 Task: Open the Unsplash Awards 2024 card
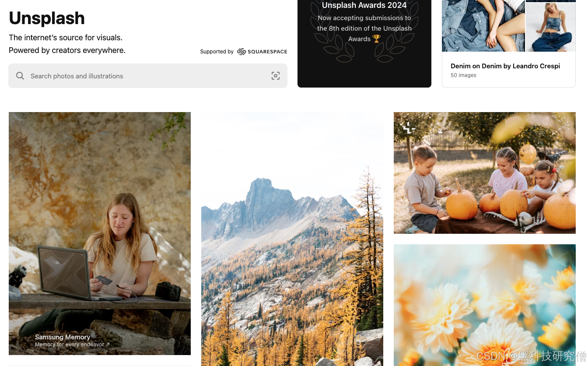[x=364, y=44]
